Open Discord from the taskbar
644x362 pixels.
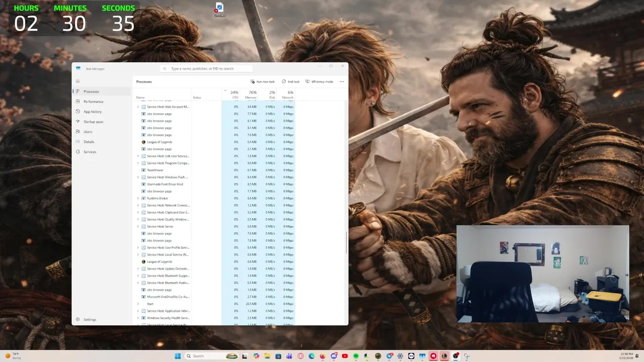(334, 356)
